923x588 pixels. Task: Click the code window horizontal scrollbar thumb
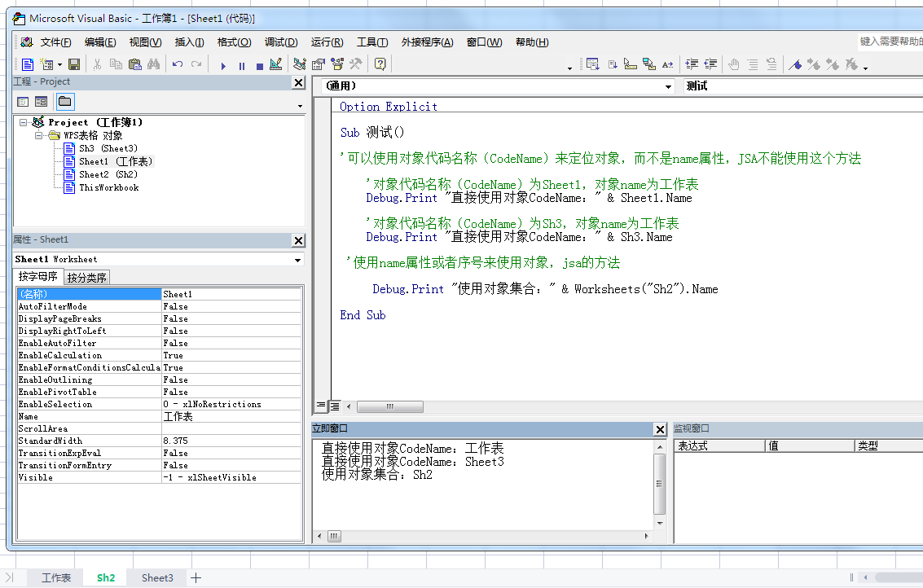coord(389,406)
